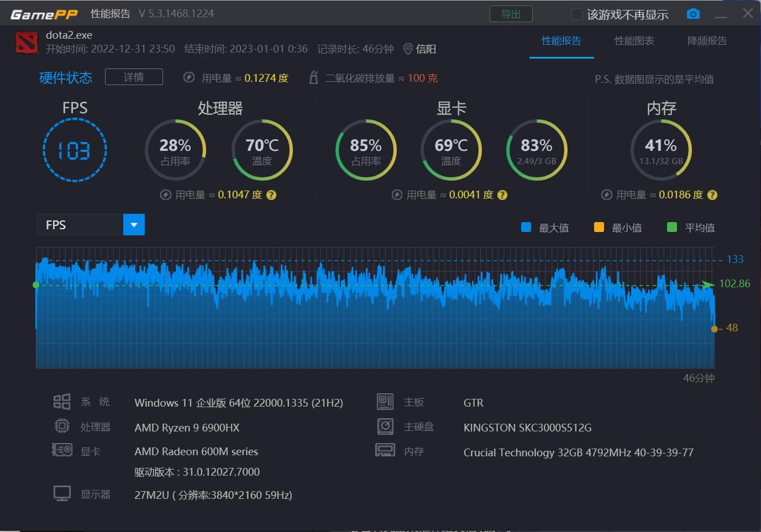Switch to the 性能报告 tab
This screenshot has width=761, height=532.
561,41
